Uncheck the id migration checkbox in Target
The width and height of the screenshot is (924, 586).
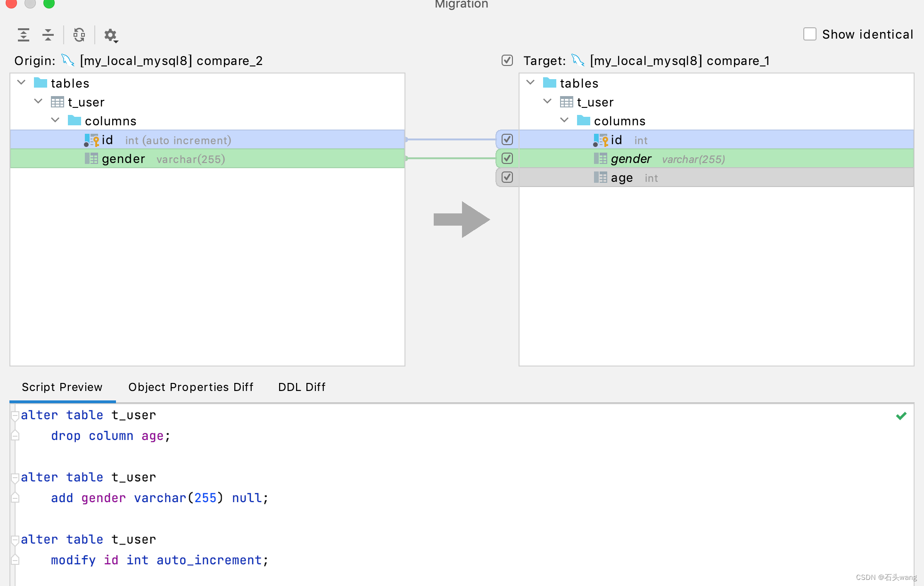click(x=508, y=140)
